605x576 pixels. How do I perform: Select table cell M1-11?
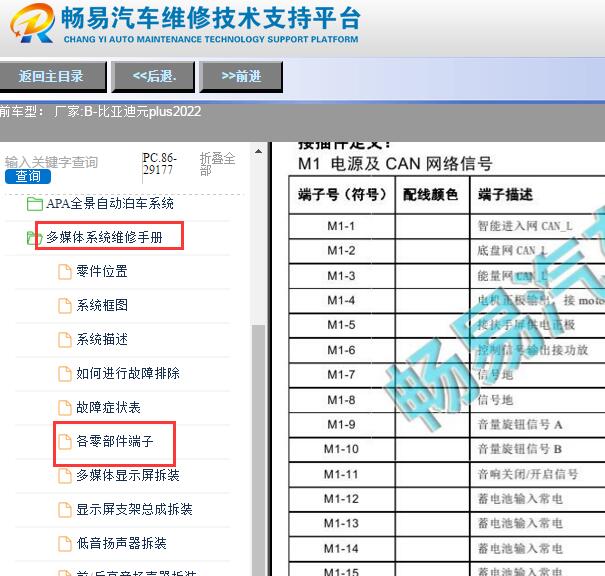coord(341,474)
